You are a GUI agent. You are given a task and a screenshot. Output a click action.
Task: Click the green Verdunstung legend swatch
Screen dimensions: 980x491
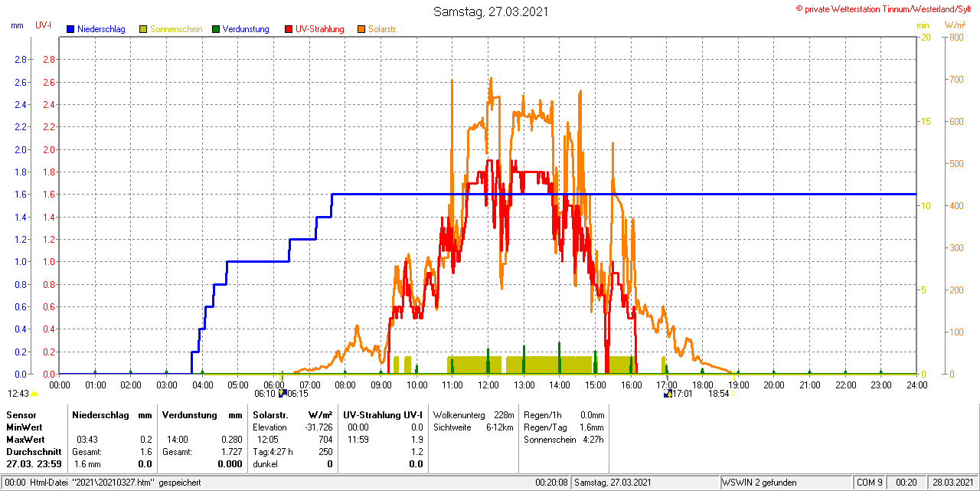tap(216, 29)
